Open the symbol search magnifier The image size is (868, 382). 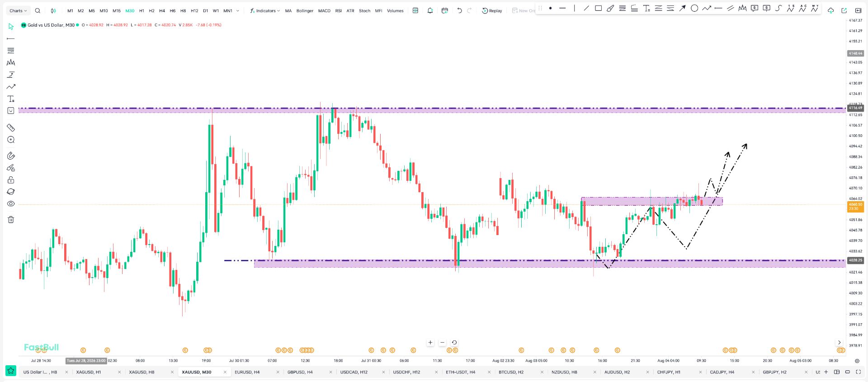tap(38, 10)
